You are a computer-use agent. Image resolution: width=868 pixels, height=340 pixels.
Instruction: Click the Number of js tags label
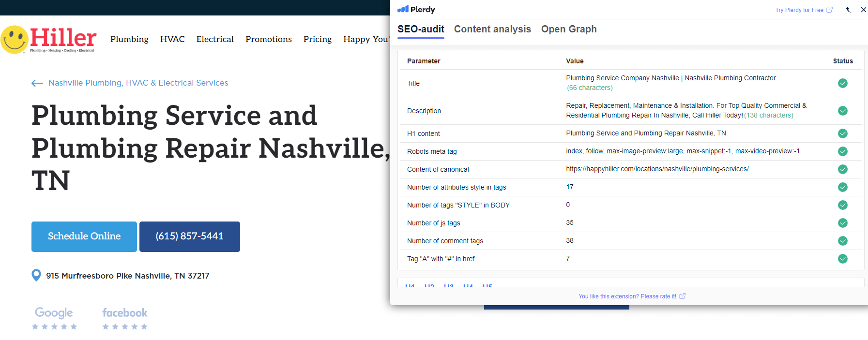point(434,223)
